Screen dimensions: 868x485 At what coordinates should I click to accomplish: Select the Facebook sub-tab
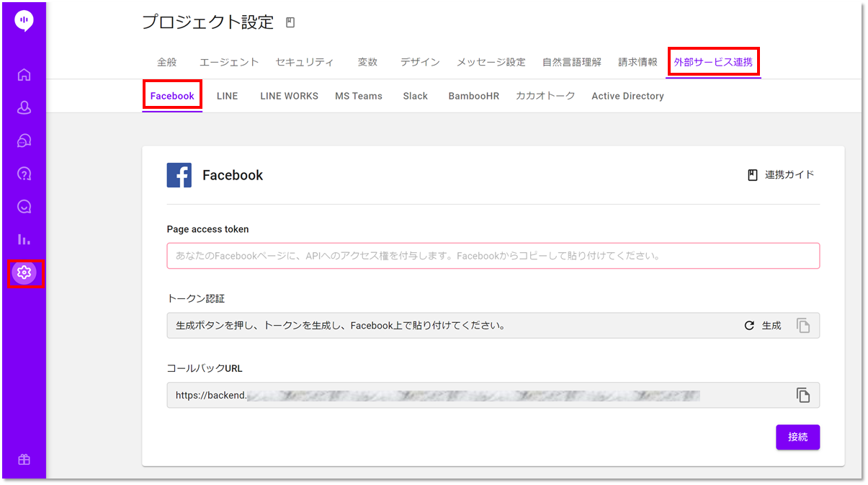pos(172,96)
